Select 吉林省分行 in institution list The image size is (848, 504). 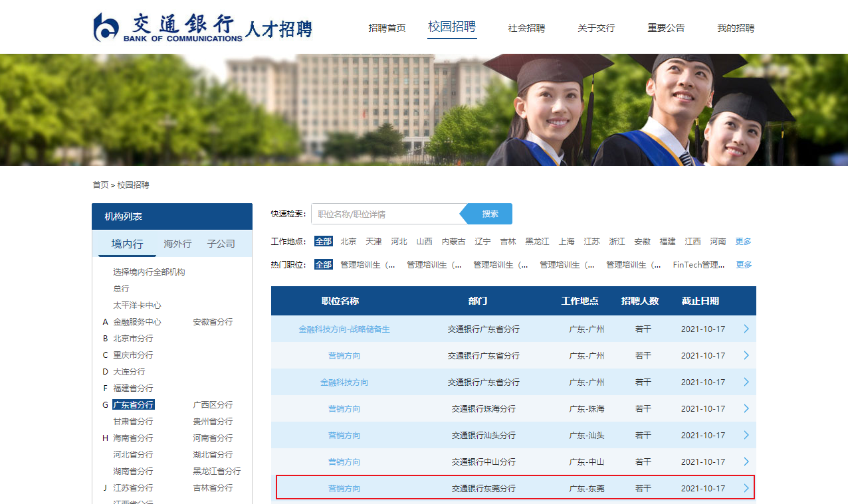point(213,488)
